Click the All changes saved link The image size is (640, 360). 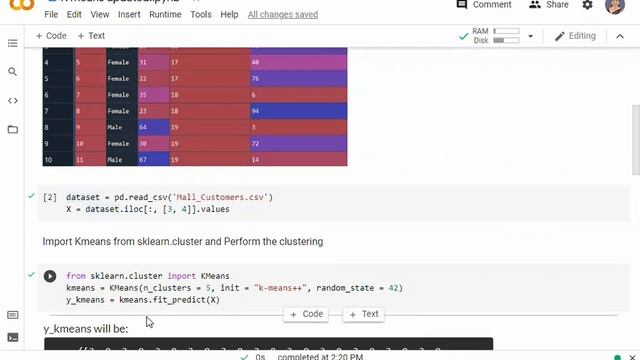coord(283,15)
